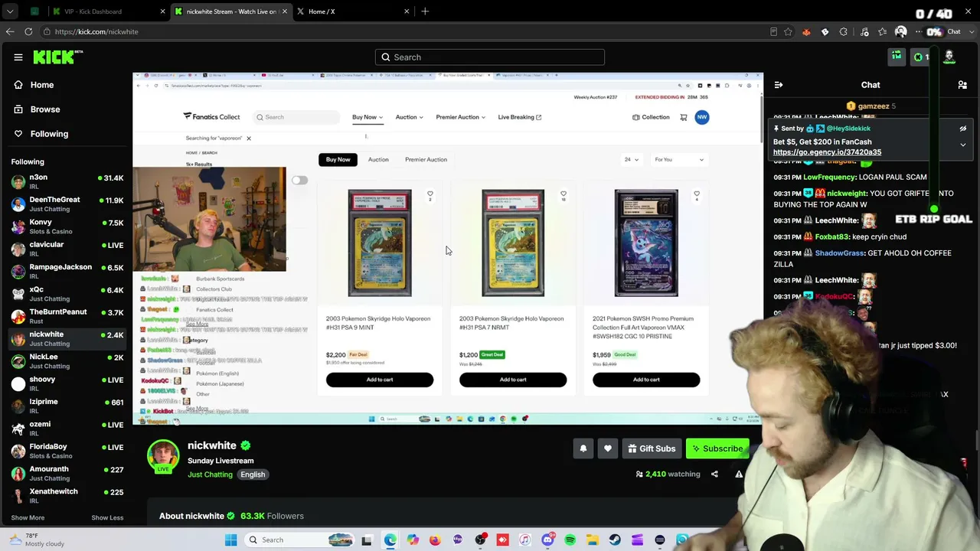
Task: Select the Premier Auction filter tab
Action: coord(426,160)
